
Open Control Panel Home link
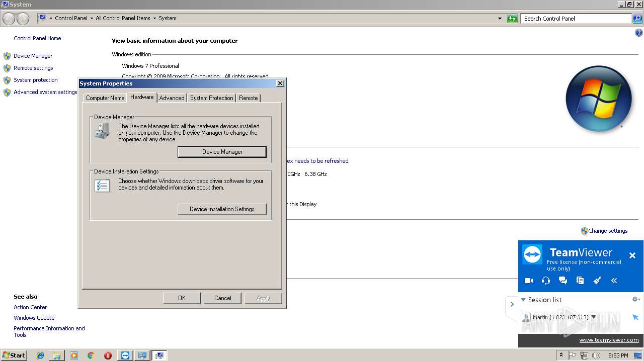click(37, 38)
